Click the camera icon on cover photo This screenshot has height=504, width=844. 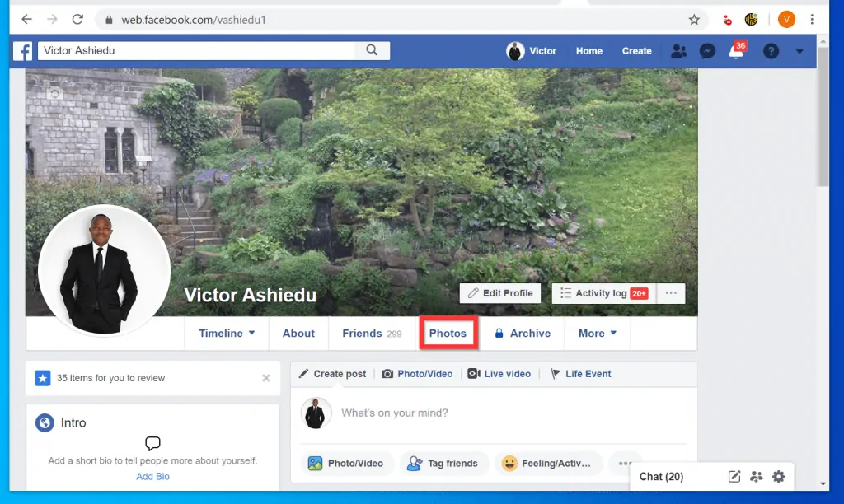[x=54, y=94]
